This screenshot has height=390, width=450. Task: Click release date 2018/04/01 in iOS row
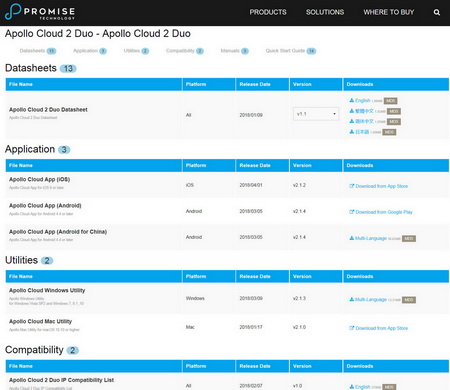coord(251,185)
